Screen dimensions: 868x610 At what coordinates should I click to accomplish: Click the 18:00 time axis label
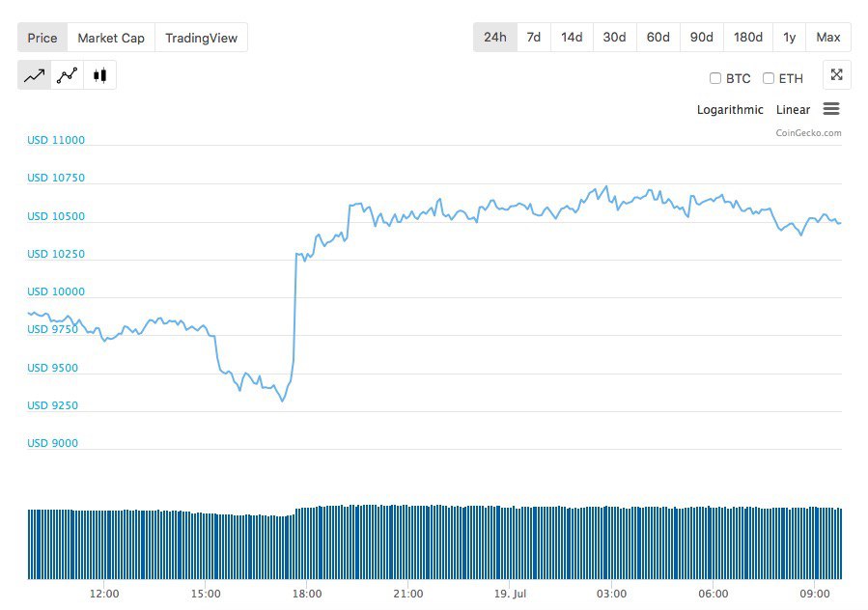[x=307, y=594]
